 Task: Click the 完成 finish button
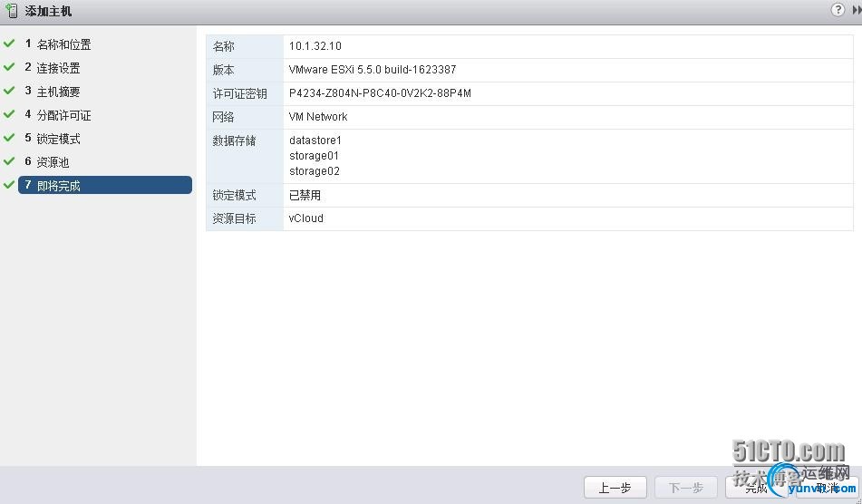pos(756,488)
